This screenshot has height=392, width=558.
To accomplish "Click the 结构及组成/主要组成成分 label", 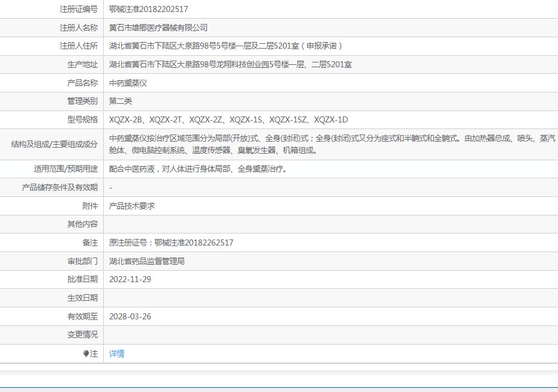I will click(x=55, y=144).
